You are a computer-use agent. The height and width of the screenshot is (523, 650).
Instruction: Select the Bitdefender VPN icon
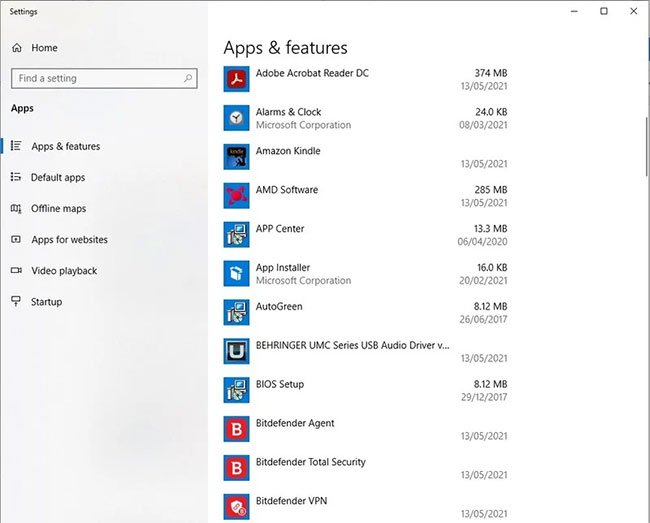click(x=237, y=506)
